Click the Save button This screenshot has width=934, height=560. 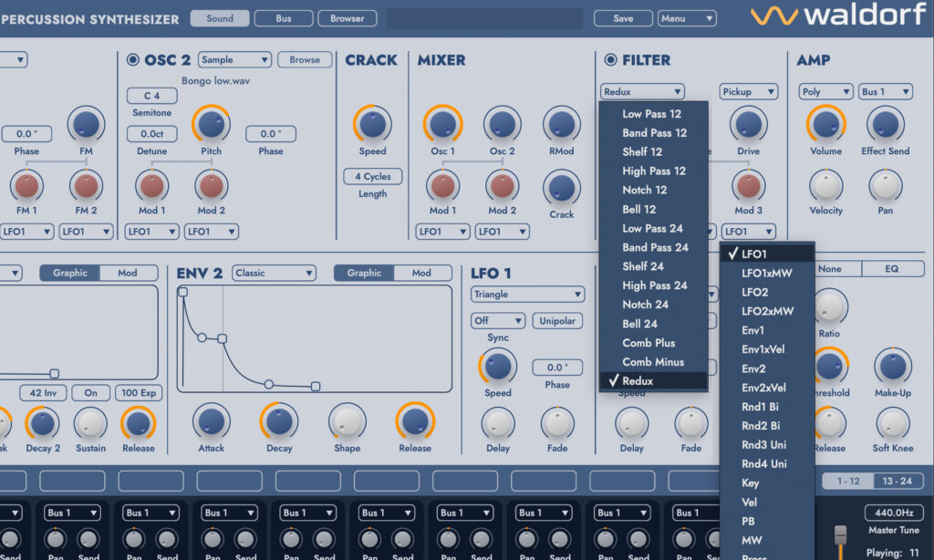pyautogui.click(x=623, y=18)
